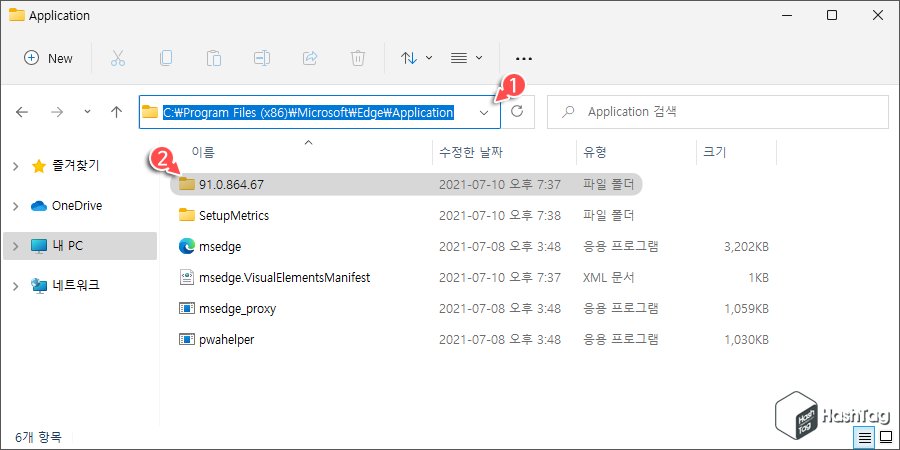Go forward with the right arrow
Screen dimensions: 900x450
(57, 112)
